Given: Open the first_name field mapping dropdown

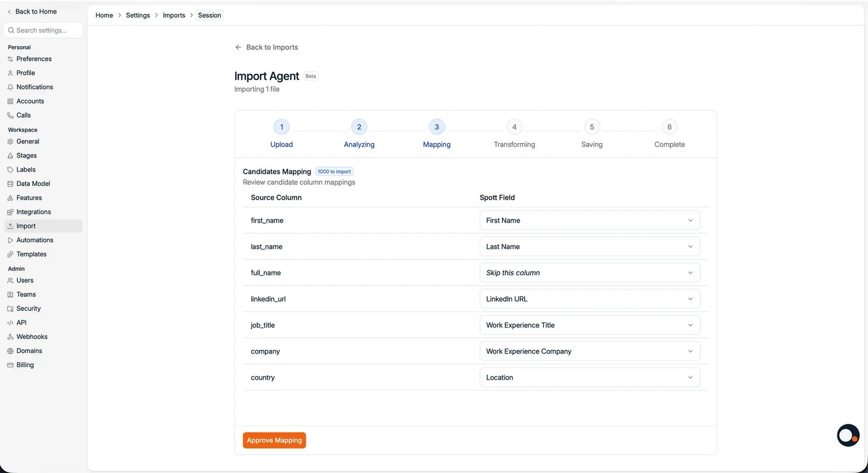Looking at the screenshot, I should (590, 220).
